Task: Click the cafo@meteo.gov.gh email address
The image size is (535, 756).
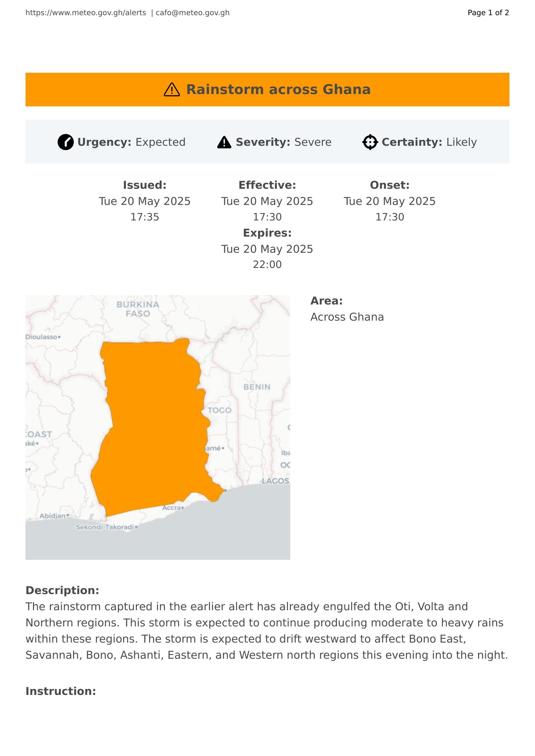Action: (x=192, y=13)
